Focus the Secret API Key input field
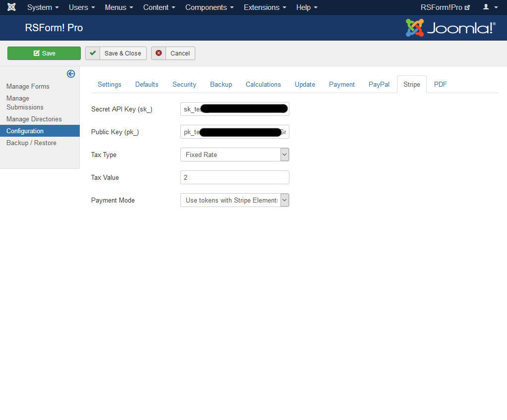 [x=235, y=109]
